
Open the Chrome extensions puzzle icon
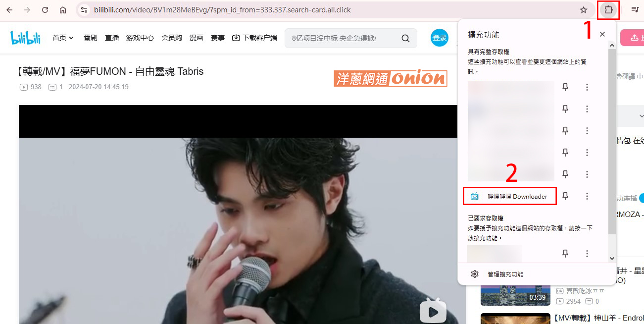[x=608, y=10]
